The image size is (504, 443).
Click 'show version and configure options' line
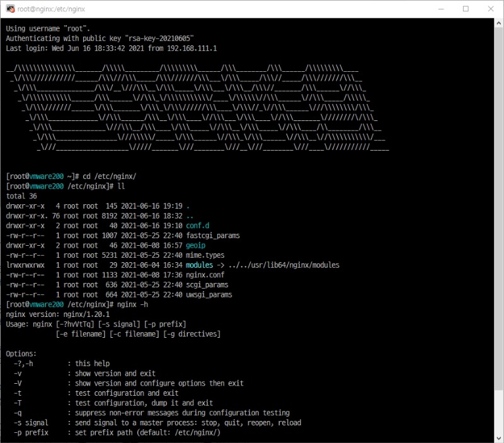point(159,384)
